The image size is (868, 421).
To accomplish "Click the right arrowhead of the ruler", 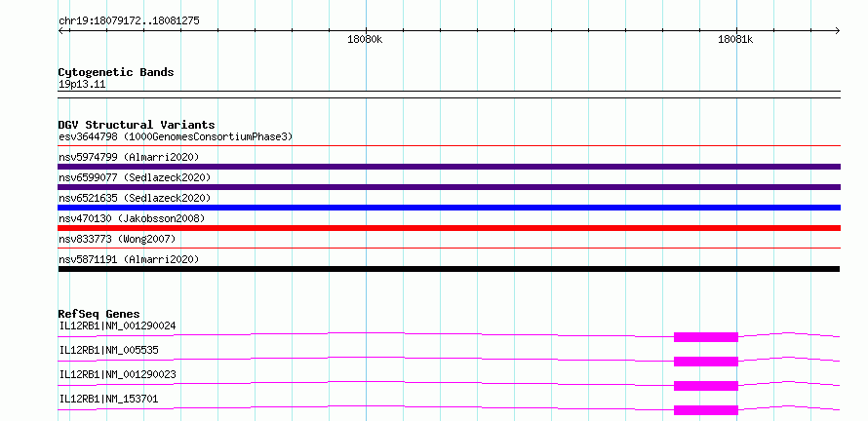I will [x=838, y=30].
